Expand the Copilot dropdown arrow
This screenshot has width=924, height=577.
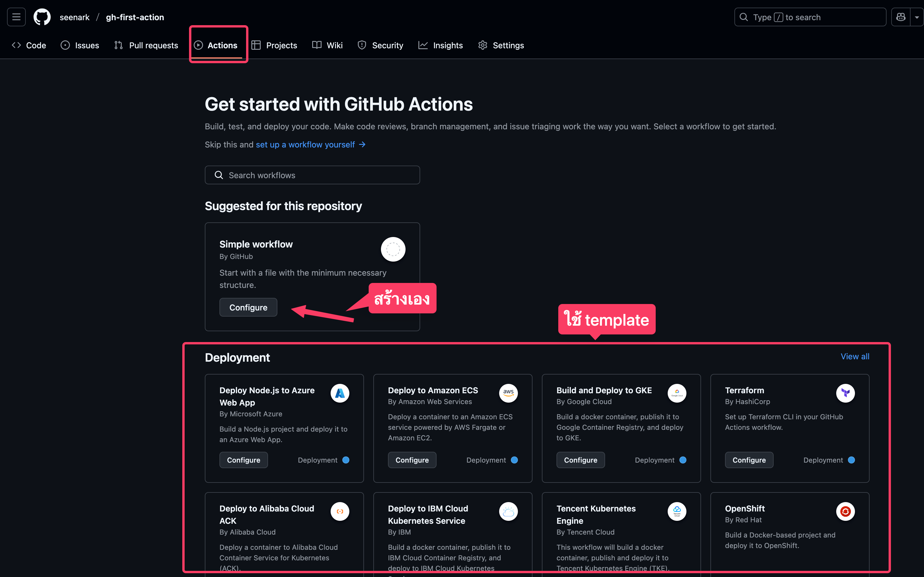point(917,17)
